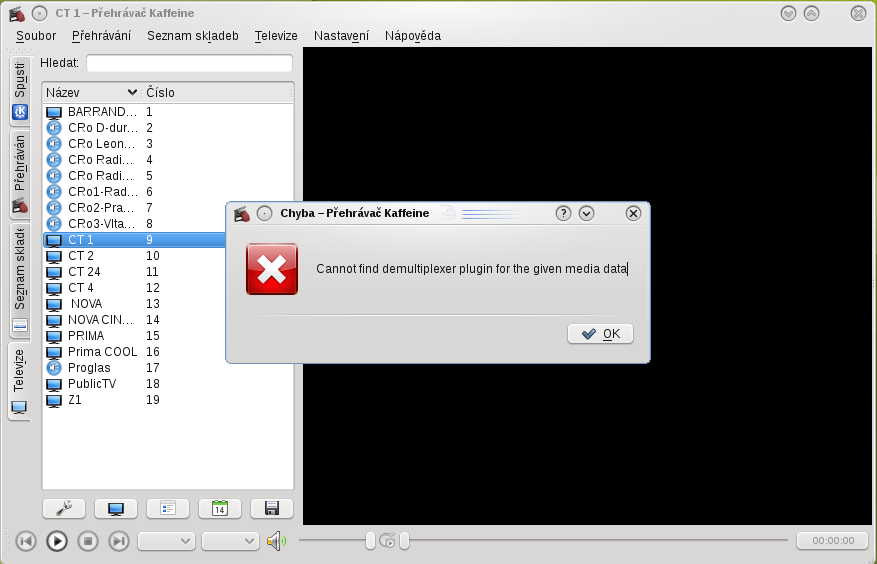
Task: Switch to the Přehrávání side tab
Action: [20, 175]
